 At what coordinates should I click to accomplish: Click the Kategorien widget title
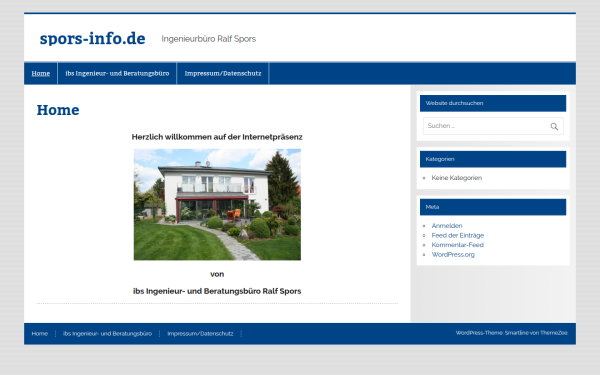pos(440,159)
